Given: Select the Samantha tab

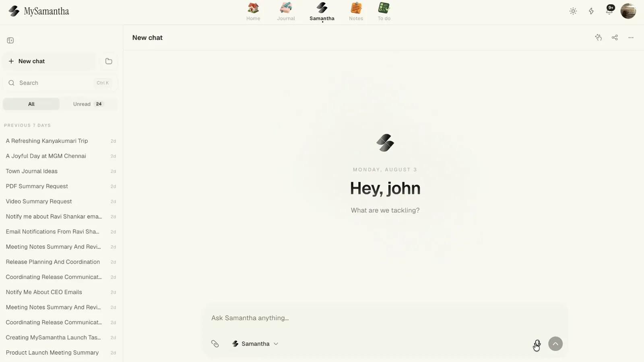Looking at the screenshot, I should click(322, 12).
